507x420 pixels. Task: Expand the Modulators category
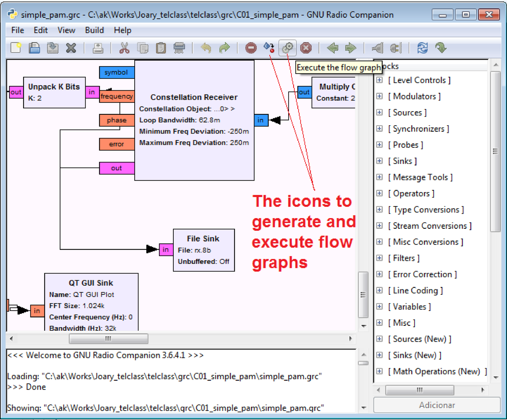pos(379,96)
